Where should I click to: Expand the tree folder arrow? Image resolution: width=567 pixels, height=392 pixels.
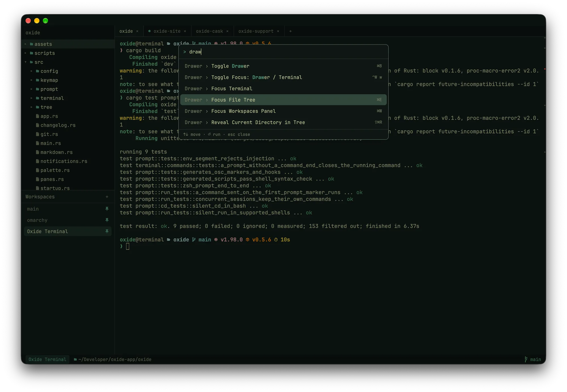pos(31,107)
